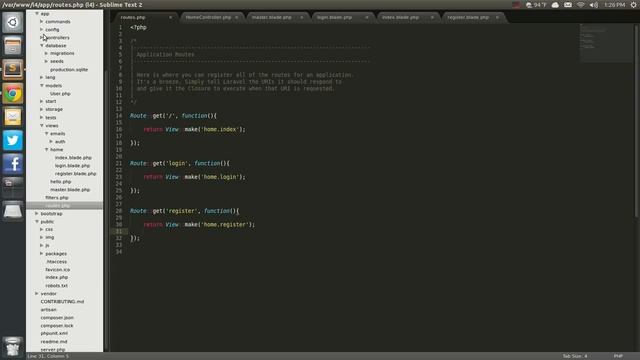
Task: Click the Tab Size: 4 status entry
Action: 575,356
